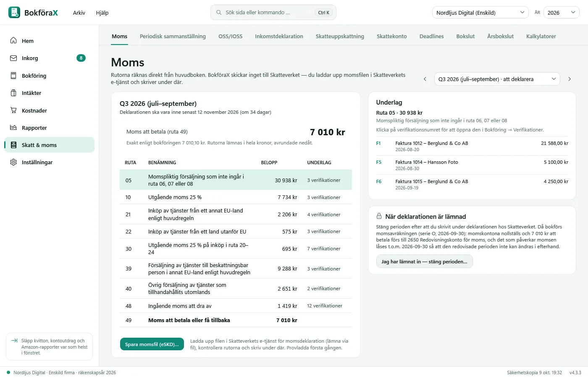Open the period dropdown Q3 2026

(x=497, y=79)
